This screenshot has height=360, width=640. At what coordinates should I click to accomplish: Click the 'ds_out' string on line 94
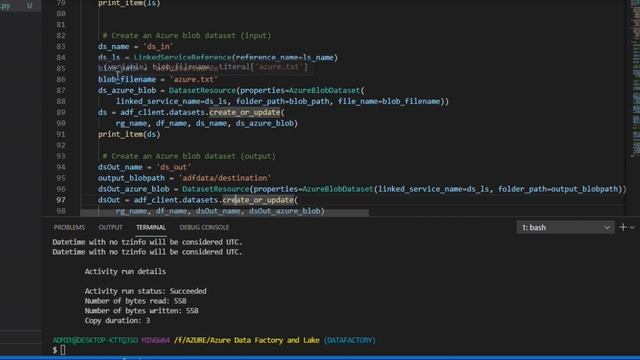(174, 167)
